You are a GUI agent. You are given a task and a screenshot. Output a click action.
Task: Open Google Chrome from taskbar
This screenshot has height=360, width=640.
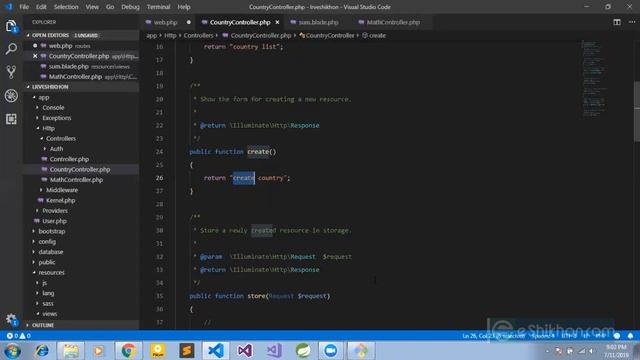(x=128, y=351)
